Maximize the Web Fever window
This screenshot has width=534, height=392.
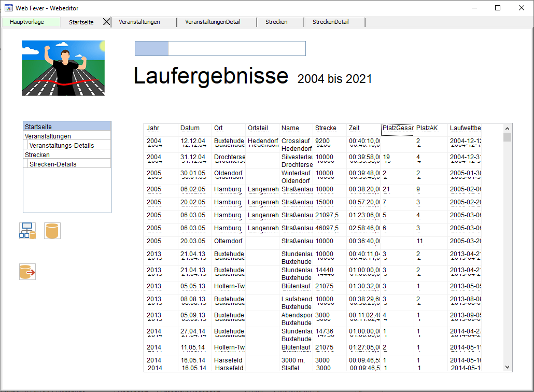498,8
